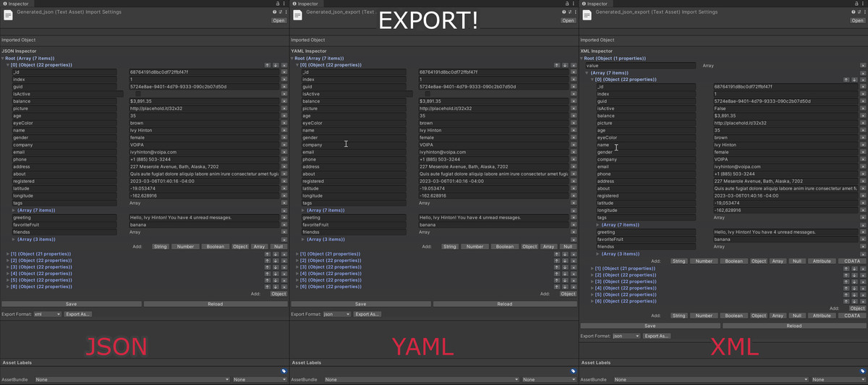This screenshot has height=385, width=868.
Task: Lock the JSON Inspector panel with padlock icon
Action: [278, 4]
